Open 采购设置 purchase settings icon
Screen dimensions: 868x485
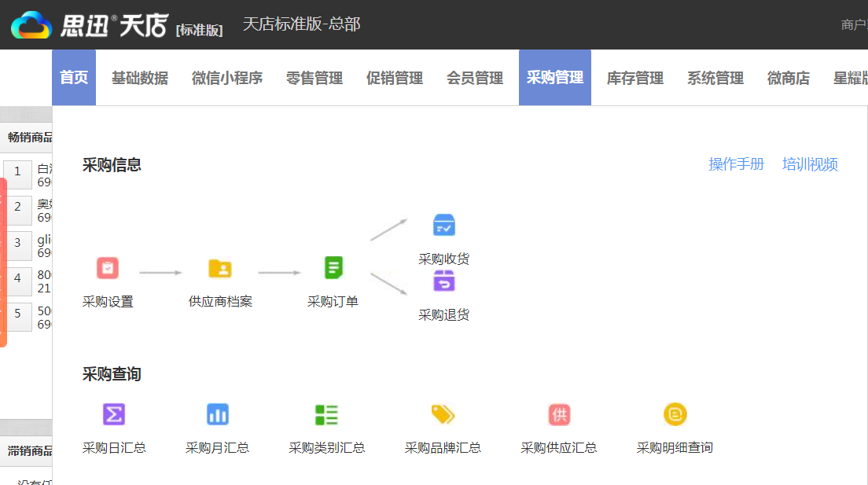click(107, 268)
